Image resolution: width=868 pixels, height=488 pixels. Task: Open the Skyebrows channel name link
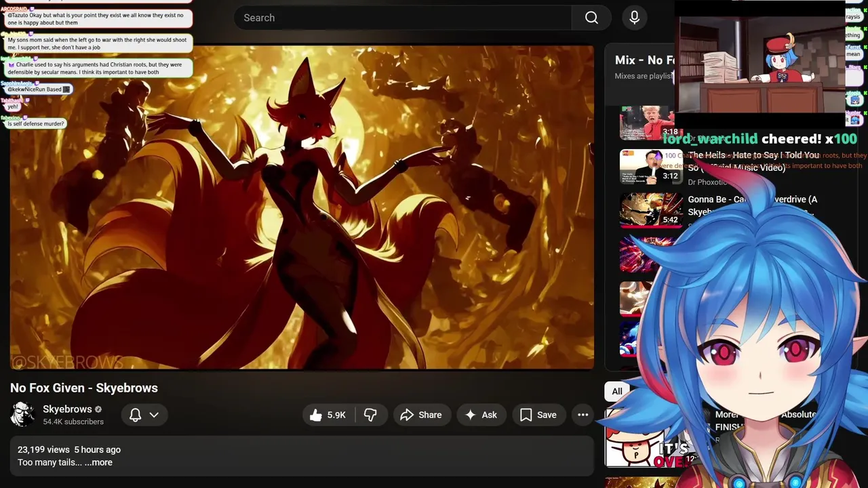[x=67, y=409]
